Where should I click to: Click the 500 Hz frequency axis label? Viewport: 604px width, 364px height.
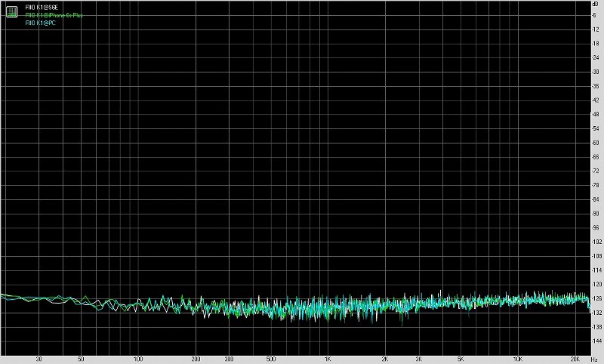[x=270, y=359]
